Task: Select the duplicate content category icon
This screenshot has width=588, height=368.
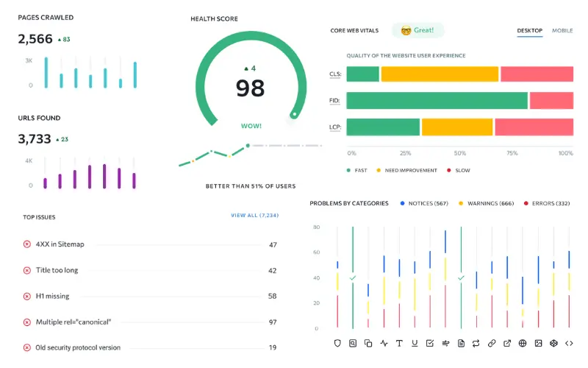Action: tap(368, 343)
